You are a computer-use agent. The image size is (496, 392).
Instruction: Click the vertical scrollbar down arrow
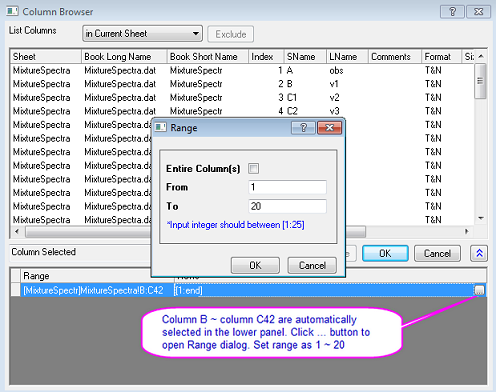480,218
